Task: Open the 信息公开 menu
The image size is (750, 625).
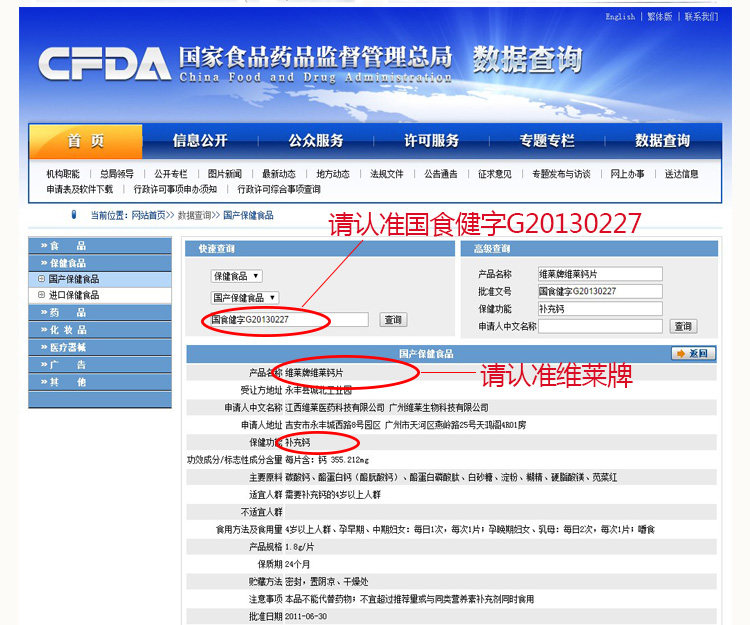Action: [200, 141]
